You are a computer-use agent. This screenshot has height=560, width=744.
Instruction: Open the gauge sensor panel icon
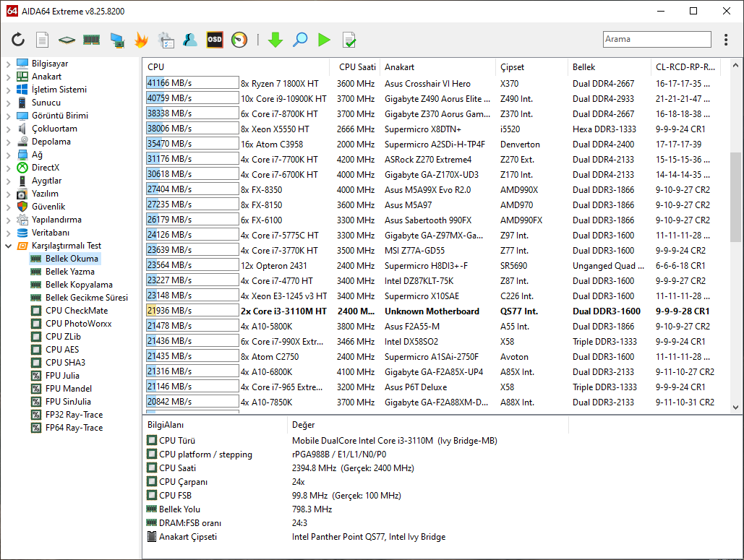click(x=239, y=39)
